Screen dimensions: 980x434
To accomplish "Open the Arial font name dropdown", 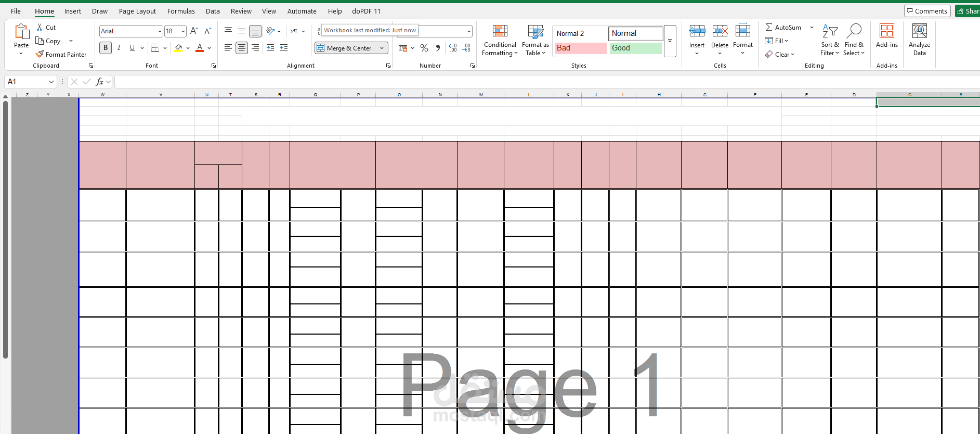I will (x=159, y=31).
